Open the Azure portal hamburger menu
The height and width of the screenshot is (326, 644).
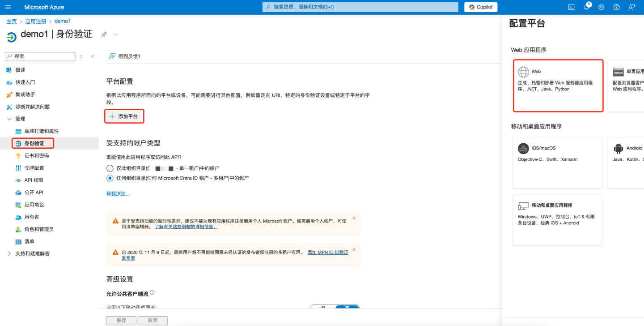pyautogui.click(x=8, y=7)
